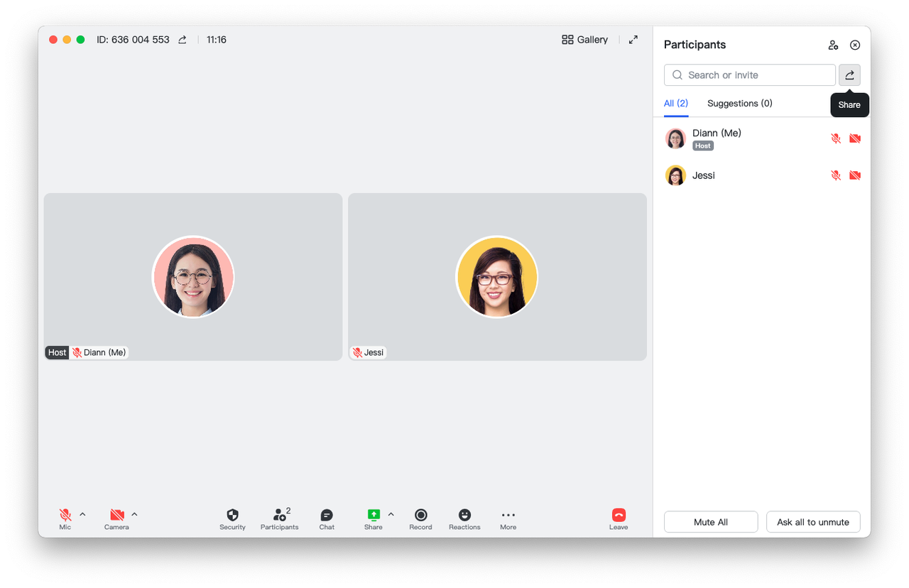This screenshot has width=909, height=588.
Task: Click Ask all to unmute button
Action: click(812, 522)
